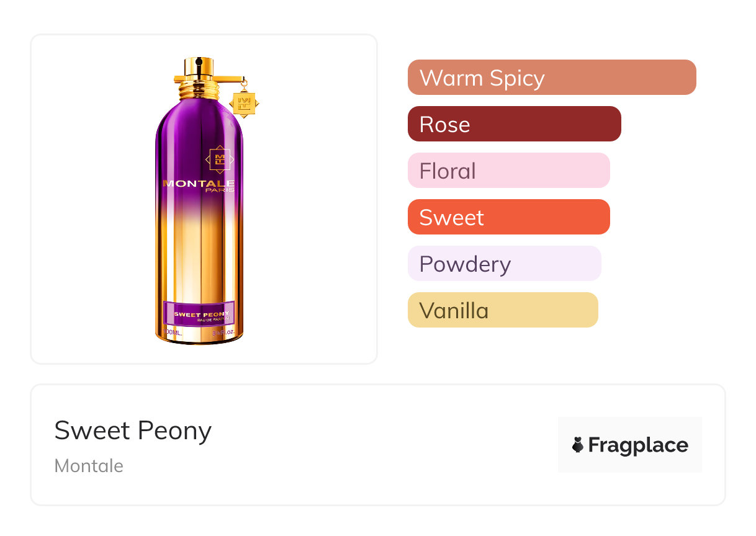Click the pink Floral accord bar
The width and height of the screenshot is (756, 536).
pyautogui.click(x=508, y=171)
